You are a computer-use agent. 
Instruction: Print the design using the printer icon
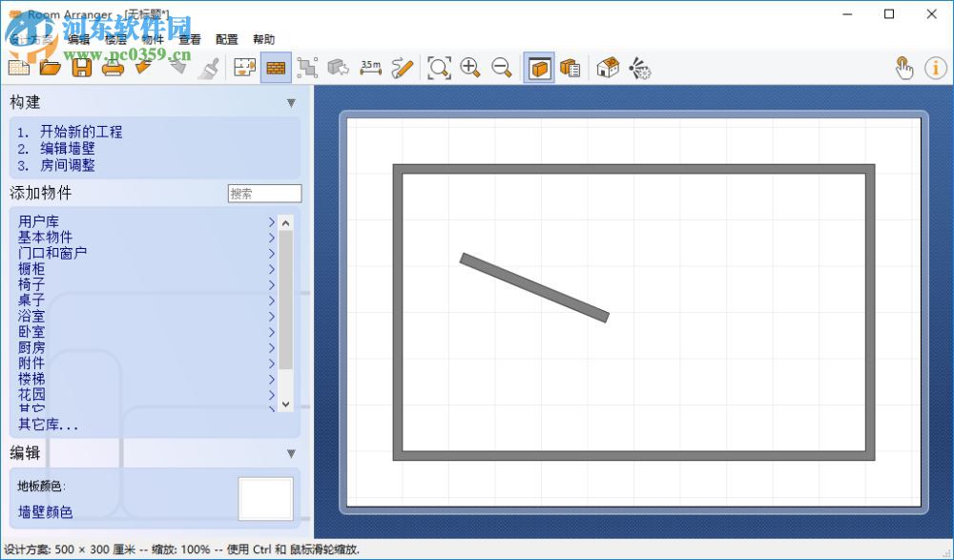click(113, 68)
